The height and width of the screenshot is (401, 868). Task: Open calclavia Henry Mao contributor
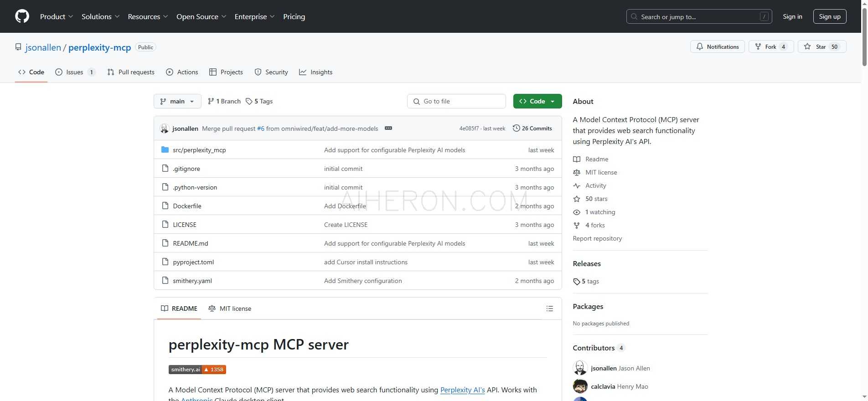click(x=610, y=386)
